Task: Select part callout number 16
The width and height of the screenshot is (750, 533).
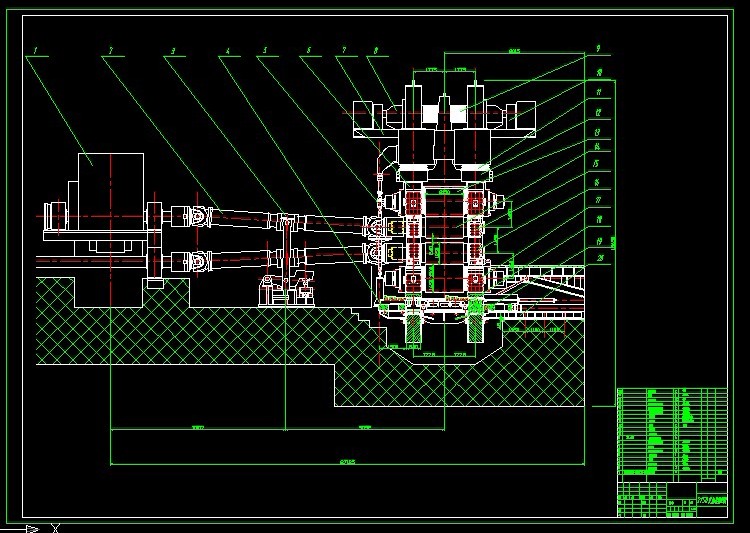Action: click(597, 183)
